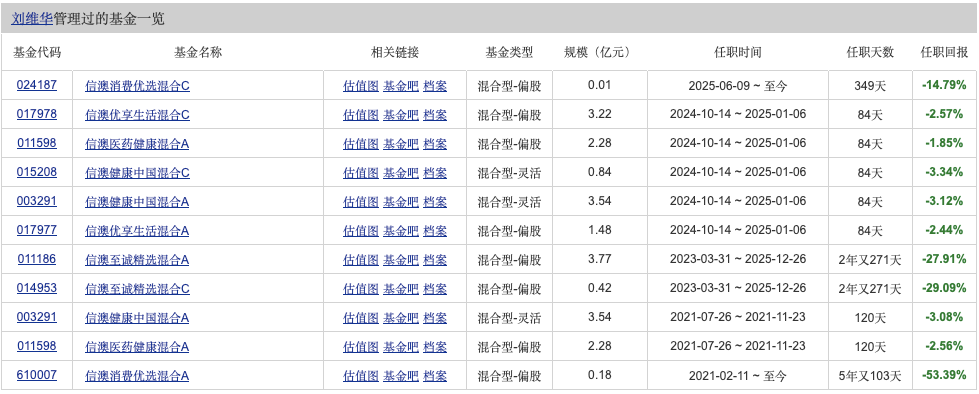Select the 任职时间 column header
Screen dimensions: 979x394
click(738, 52)
